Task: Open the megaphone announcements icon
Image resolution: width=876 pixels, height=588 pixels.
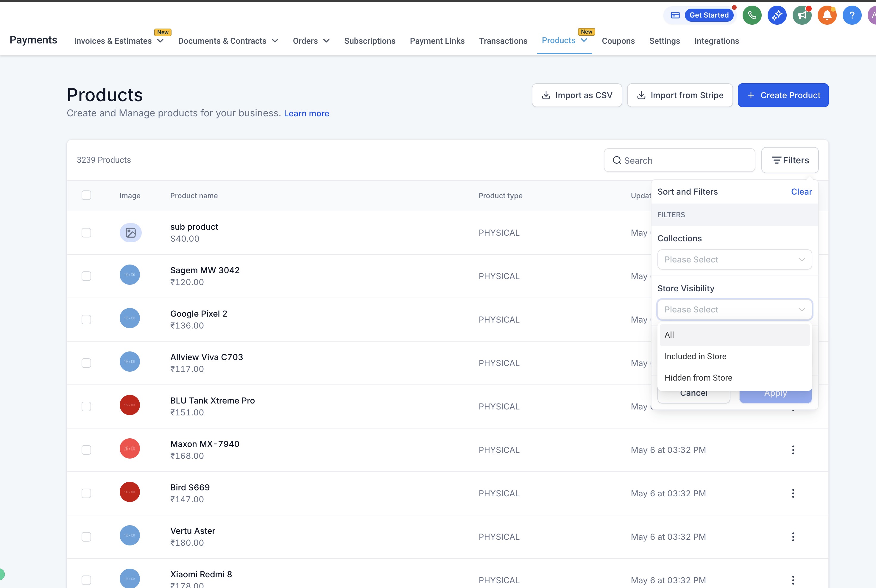Action: click(802, 15)
